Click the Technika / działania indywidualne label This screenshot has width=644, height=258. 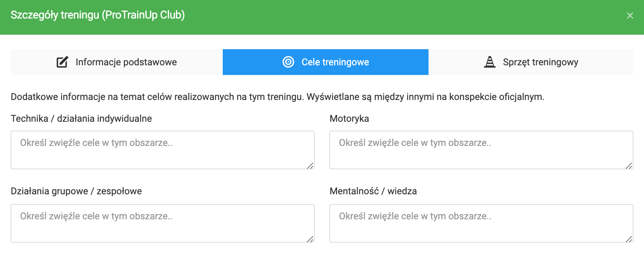[x=81, y=119]
